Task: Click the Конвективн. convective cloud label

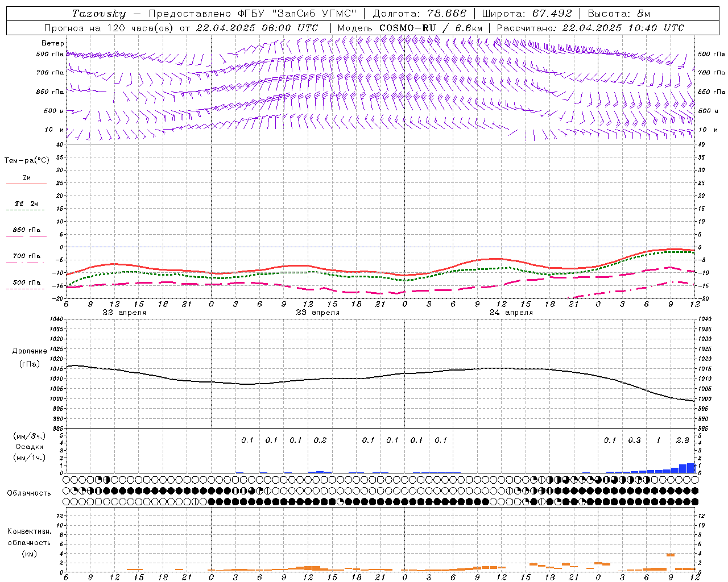Action: (x=29, y=531)
